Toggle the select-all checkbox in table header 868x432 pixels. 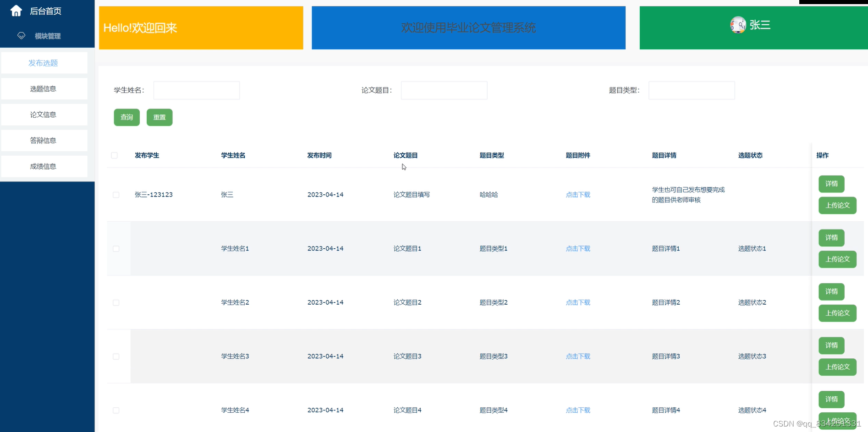click(x=114, y=155)
